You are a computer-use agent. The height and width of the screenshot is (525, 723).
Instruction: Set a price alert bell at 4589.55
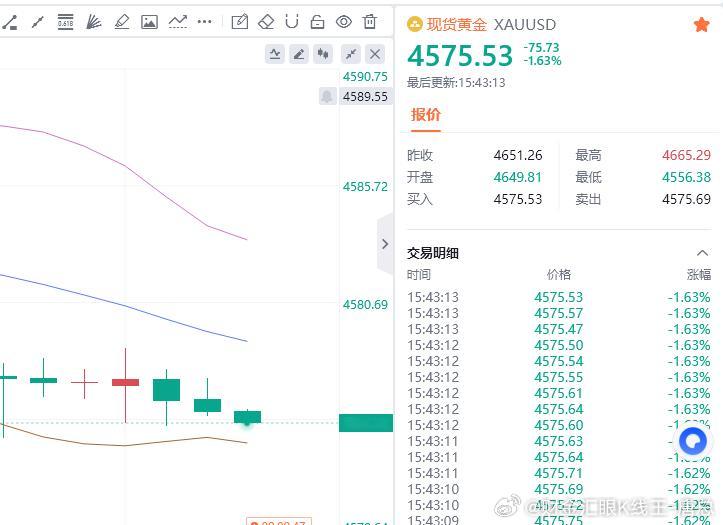click(x=327, y=96)
